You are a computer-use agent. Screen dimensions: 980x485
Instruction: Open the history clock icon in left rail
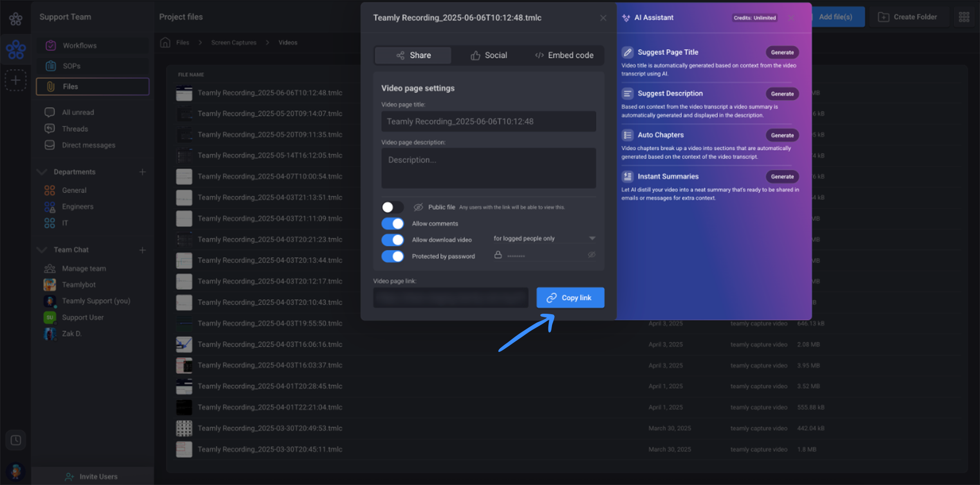[x=16, y=440]
